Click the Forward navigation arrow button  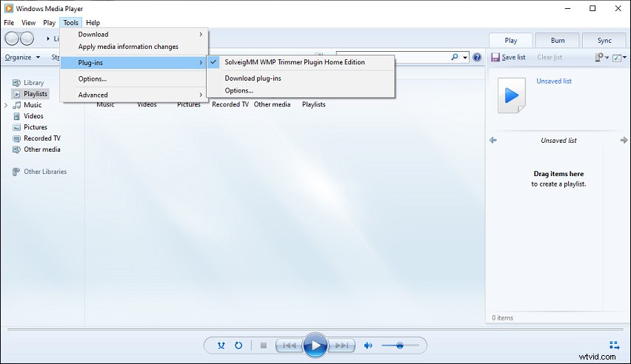(27, 38)
